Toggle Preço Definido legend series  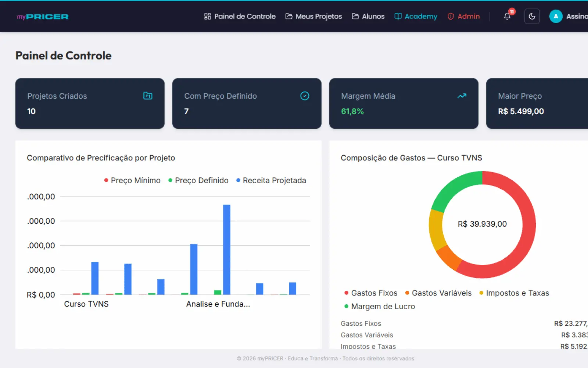tap(198, 180)
